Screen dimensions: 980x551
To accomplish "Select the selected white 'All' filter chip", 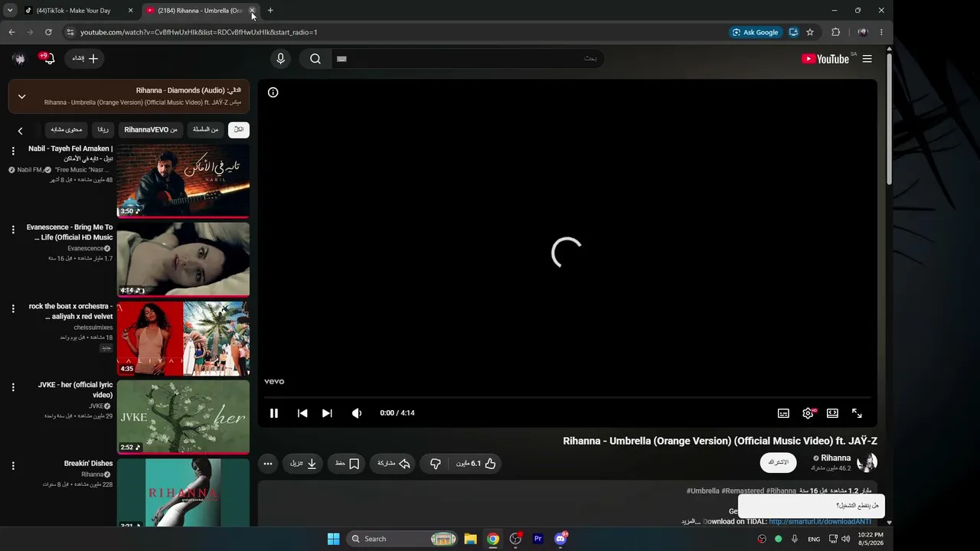I will (239, 130).
